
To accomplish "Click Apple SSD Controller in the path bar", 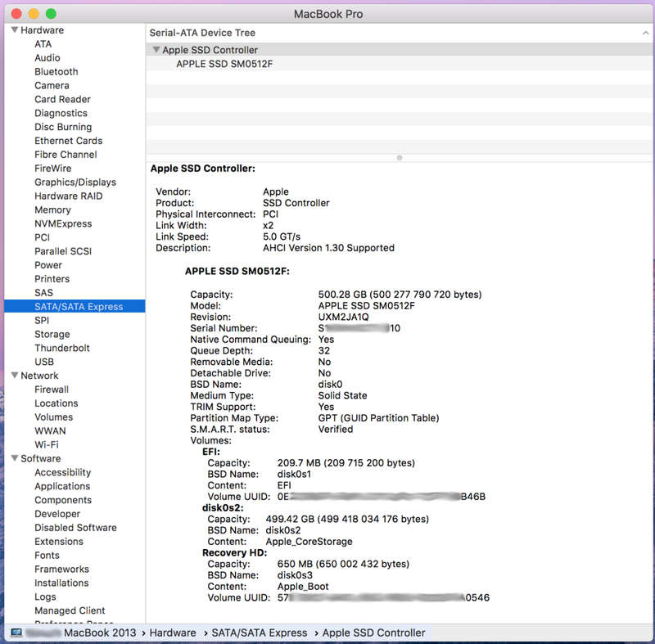I will coord(373,633).
